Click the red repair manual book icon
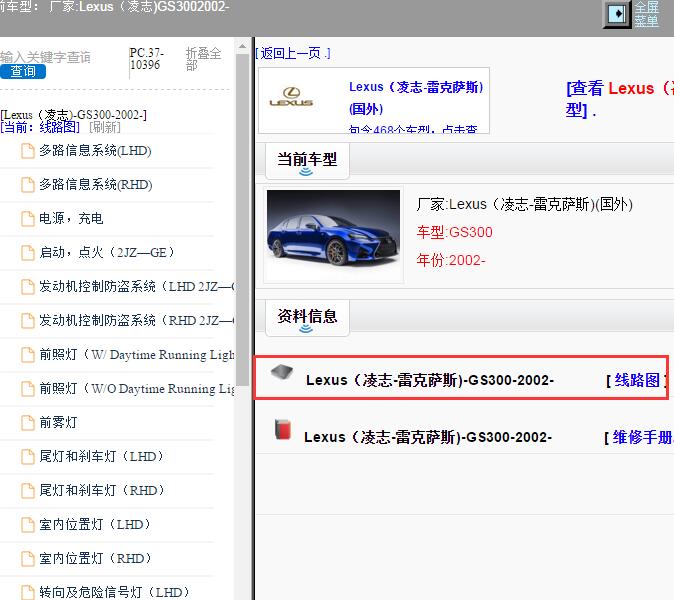 pos(283,430)
